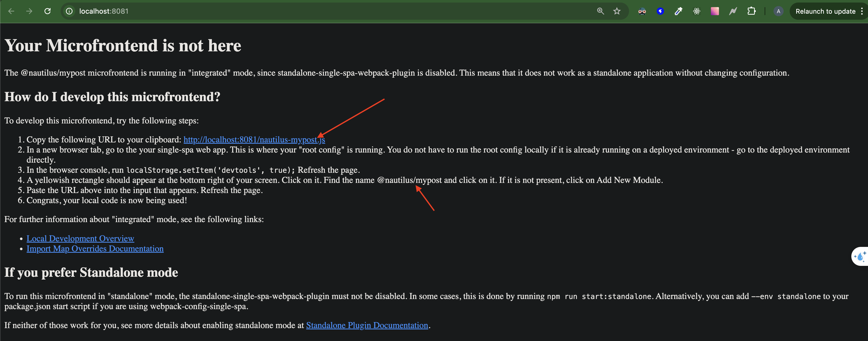
Task: Bookmark this tab with star icon
Action: pos(617,11)
